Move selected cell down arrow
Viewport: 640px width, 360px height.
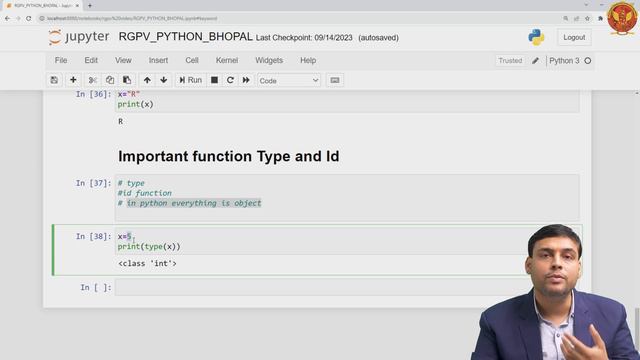coord(164,80)
